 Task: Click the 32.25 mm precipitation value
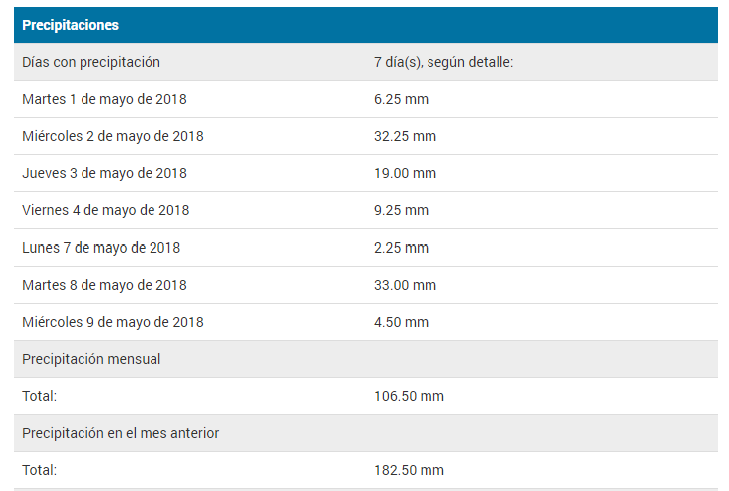click(x=405, y=136)
